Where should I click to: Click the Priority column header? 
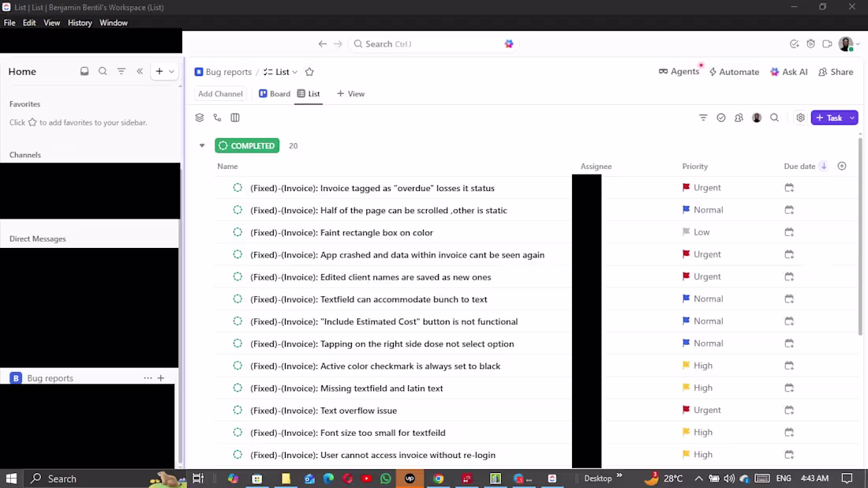694,166
